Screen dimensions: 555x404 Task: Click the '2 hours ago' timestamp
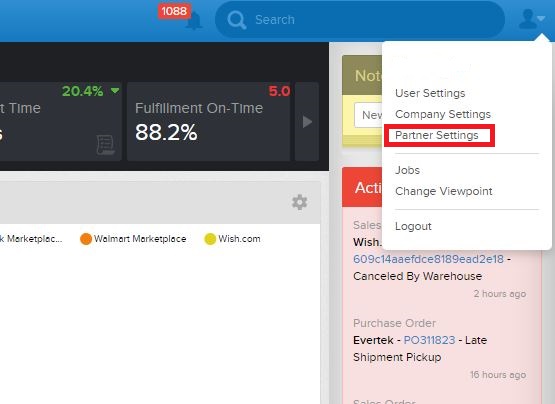(x=500, y=294)
